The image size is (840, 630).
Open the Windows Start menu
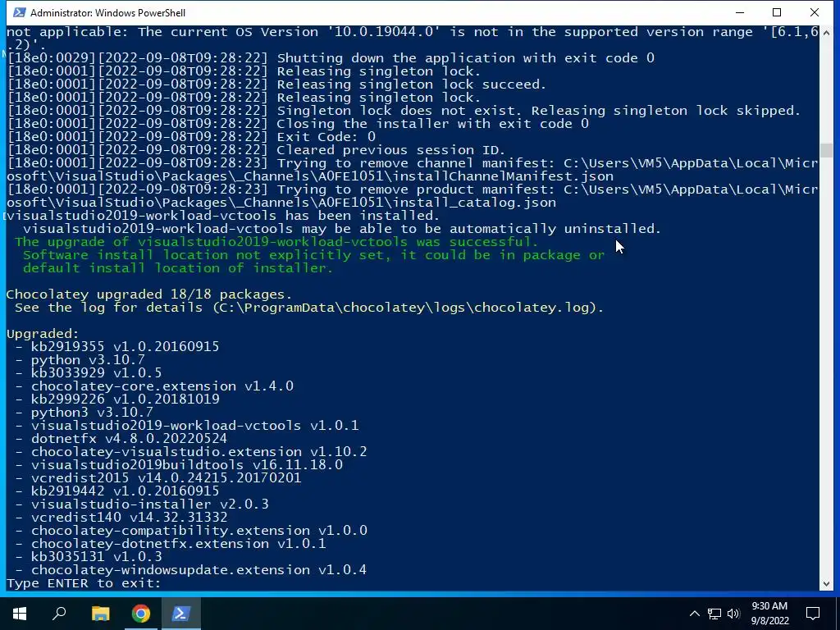[x=20, y=614]
